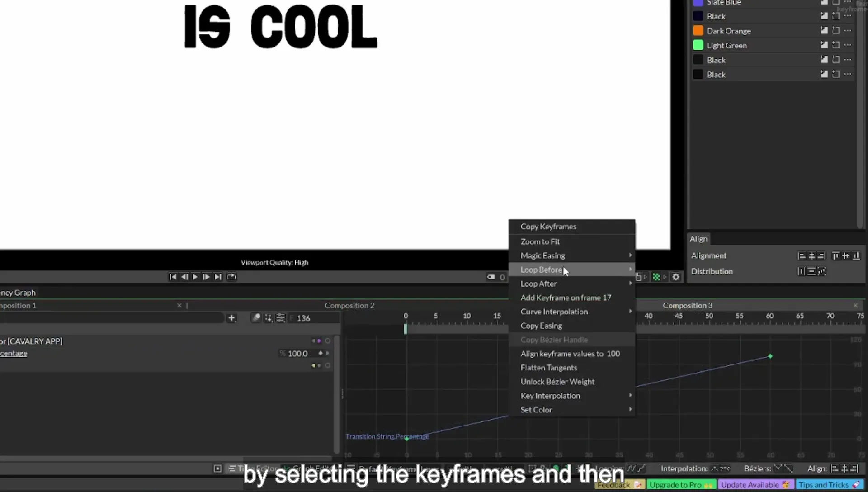868x492 pixels.
Task: Switch to the Composition 3 tab
Action: click(687, 306)
